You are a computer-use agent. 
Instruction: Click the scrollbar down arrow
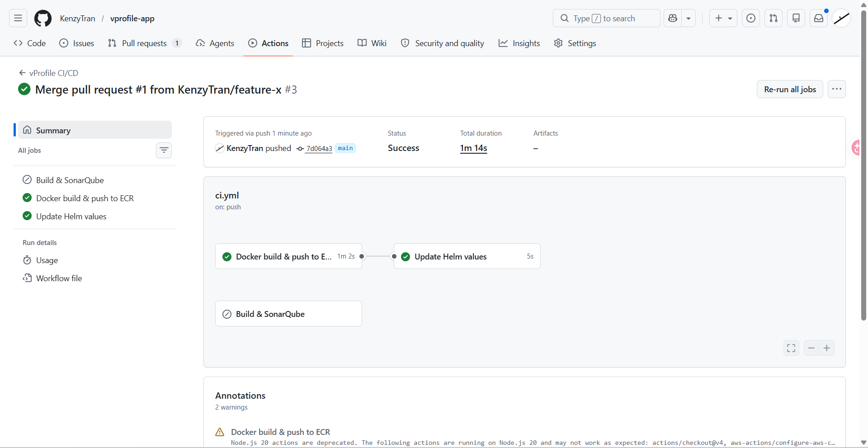[863, 443]
